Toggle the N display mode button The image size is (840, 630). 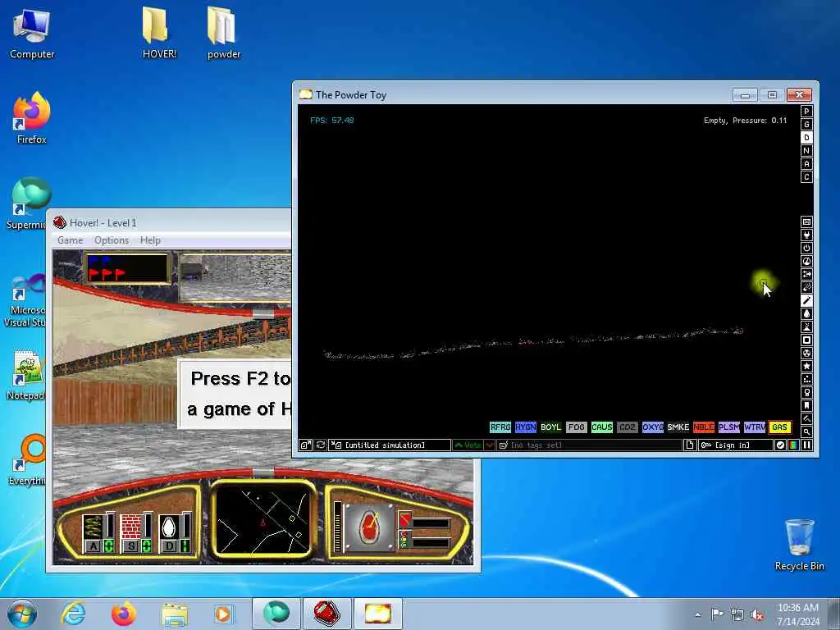[806, 151]
